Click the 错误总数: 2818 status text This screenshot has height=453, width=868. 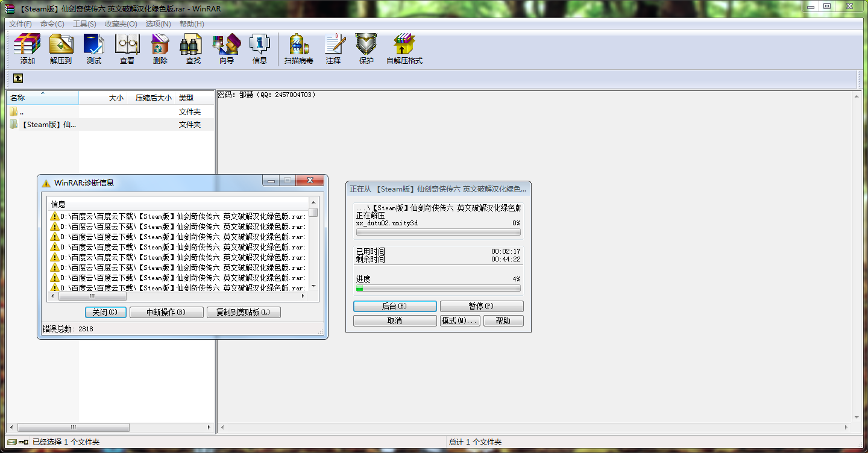point(68,330)
